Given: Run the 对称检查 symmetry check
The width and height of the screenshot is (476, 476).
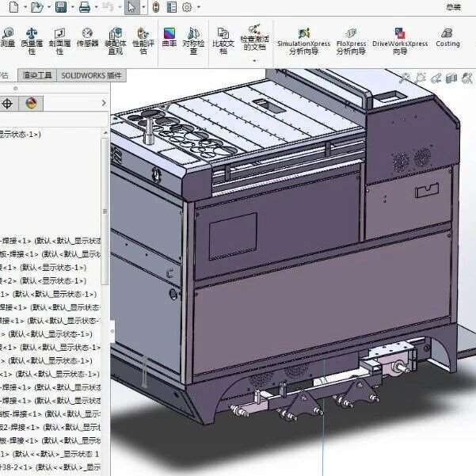Looking at the screenshot, I should pyautogui.click(x=193, y=41).
